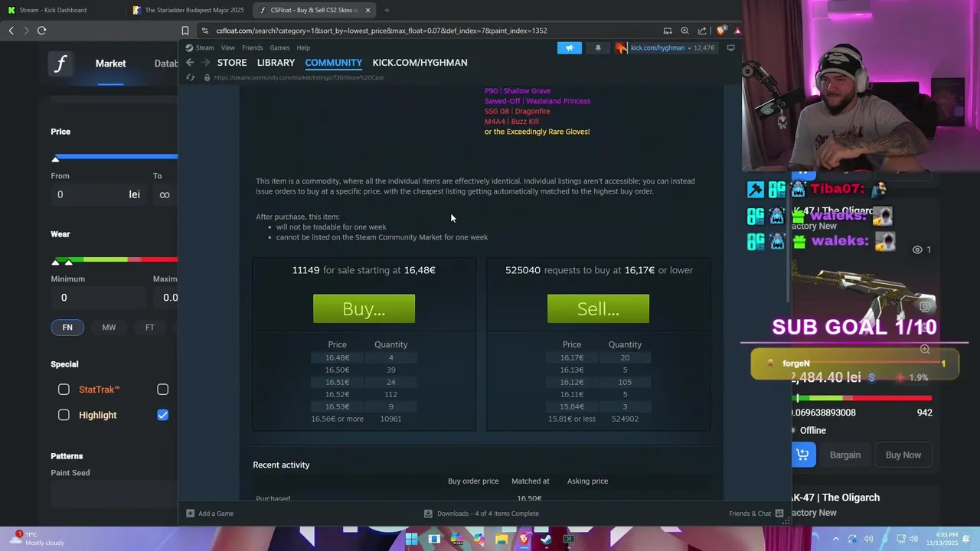Select the FN wear filter

point(67,328)
